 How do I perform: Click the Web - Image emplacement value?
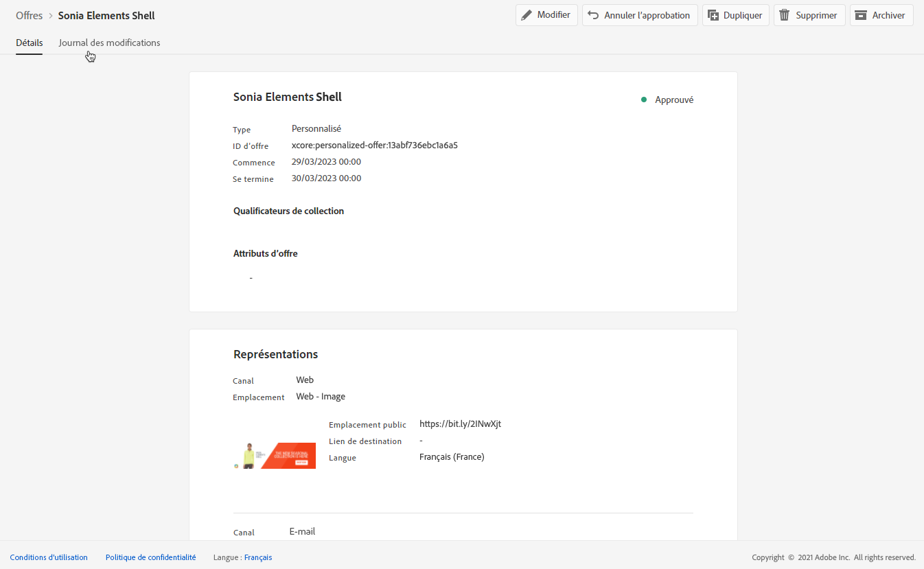321,397
